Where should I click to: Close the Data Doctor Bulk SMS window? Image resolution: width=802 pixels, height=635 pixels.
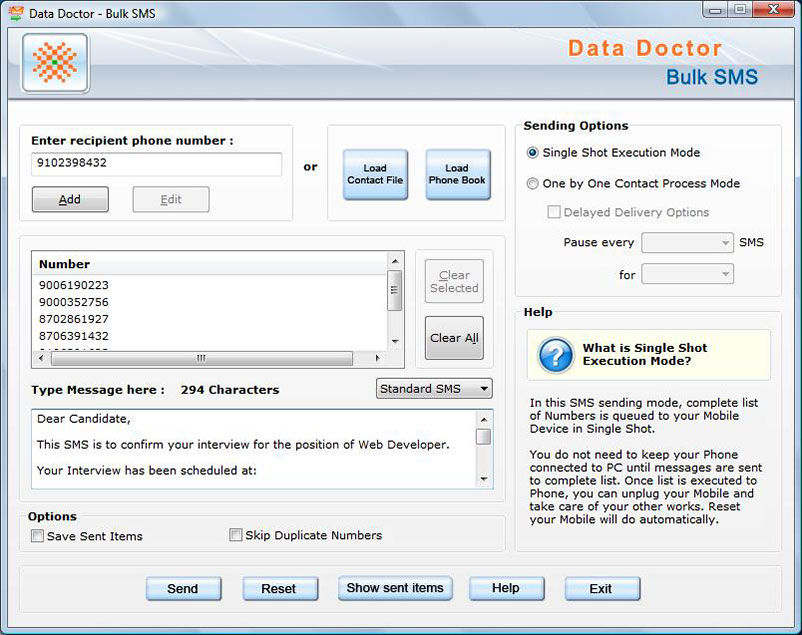coord(773,10)
